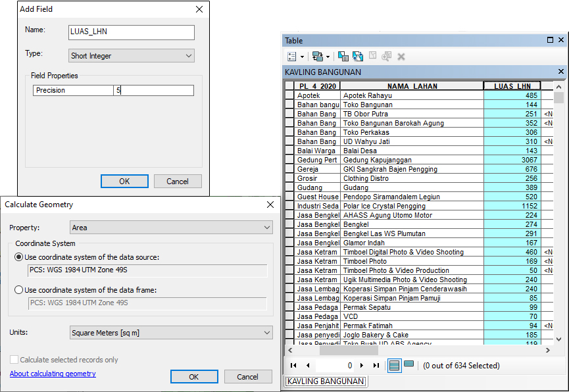This screenshot has height=392, width=569.
Task: Click cell Permak Sepatu
Action: point(412,307)
